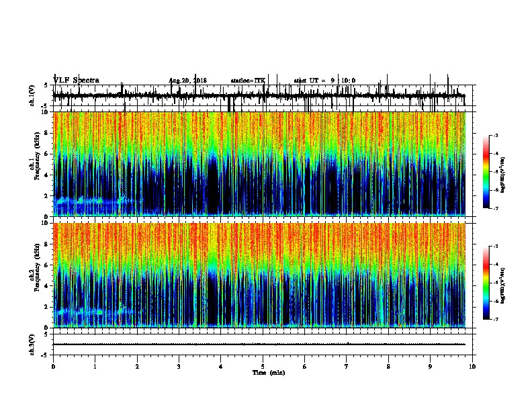The height and width of the screenshot is (411, 532).
Task: Click time axis tick label "9"
Action: coord(430,367)
